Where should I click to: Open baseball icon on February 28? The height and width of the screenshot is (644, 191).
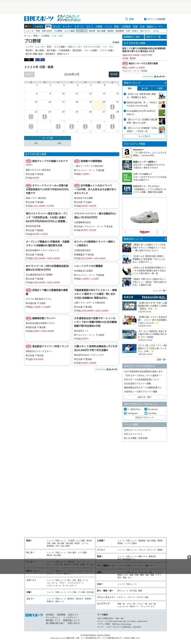[112, 117]
